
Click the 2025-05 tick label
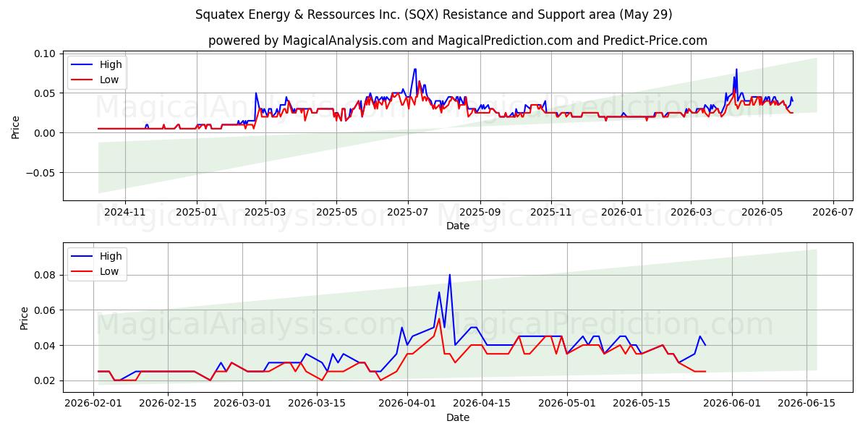tap(336, 212)
